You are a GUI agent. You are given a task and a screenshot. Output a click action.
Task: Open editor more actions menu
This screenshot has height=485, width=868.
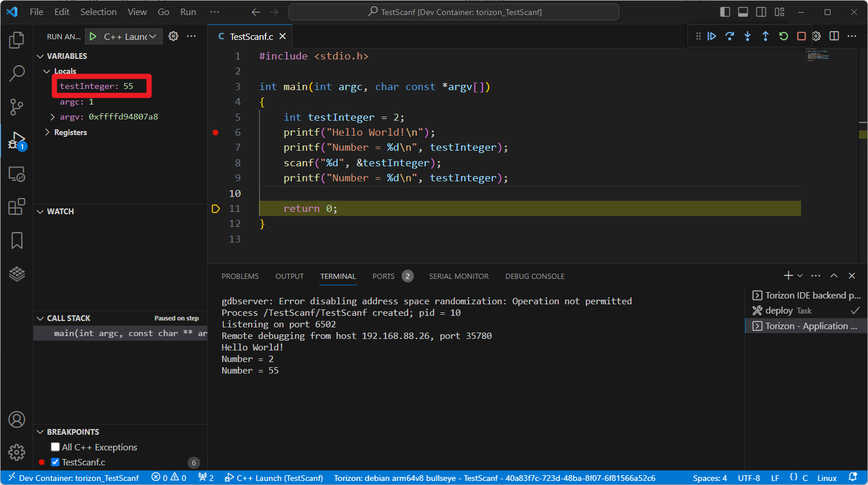coord(852,36)
